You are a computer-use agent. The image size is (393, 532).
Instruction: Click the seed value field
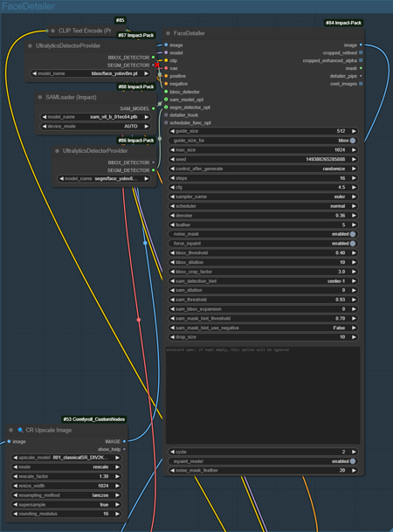(x=263, y=159)
